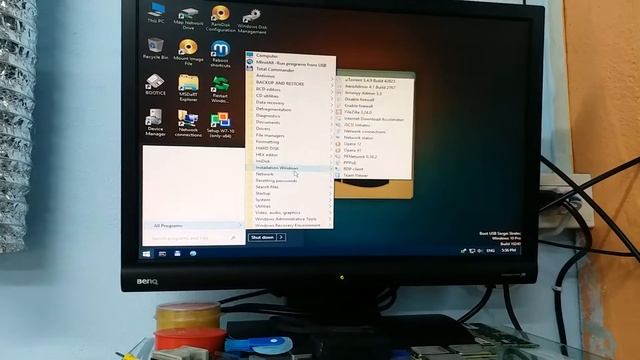
Task: Open Windows Recovery Environment folder
Action: pos(290,225)
